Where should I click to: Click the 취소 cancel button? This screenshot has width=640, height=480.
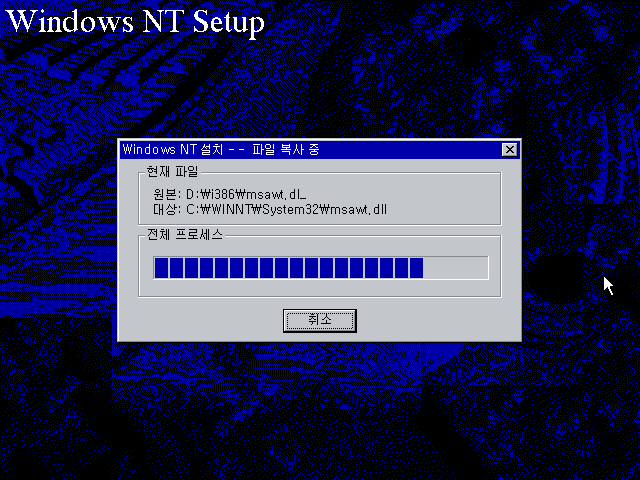tap(320, 320)
